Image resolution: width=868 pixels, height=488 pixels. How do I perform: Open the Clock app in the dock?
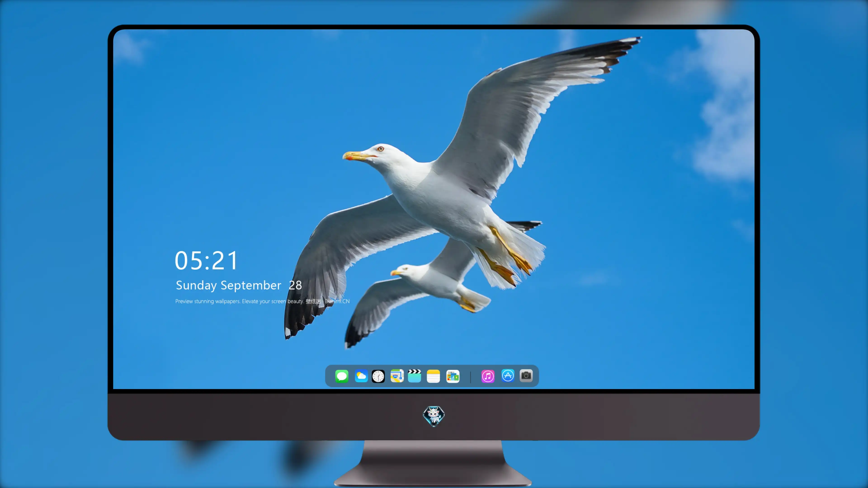click(x=378, y=376)
